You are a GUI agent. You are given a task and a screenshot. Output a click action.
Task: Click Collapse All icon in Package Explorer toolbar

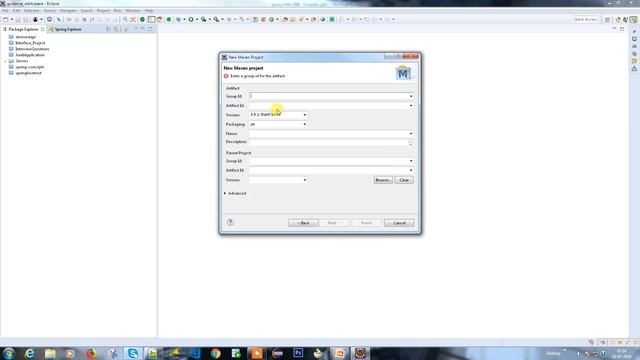pos(109,29)
